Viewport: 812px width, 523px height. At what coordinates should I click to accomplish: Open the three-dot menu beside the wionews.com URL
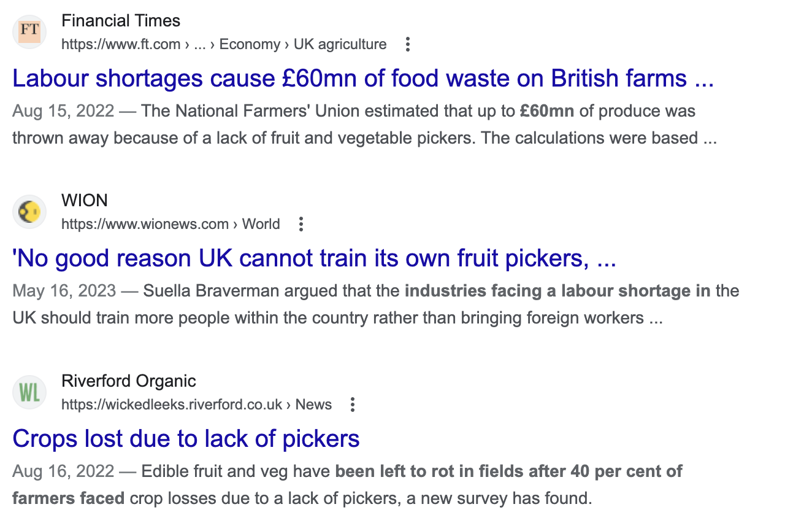tap(301, 224)
